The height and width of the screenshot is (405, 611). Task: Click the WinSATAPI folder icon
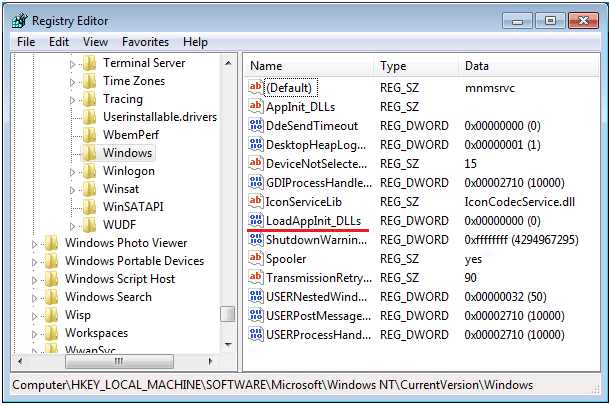tap(90, 207)
